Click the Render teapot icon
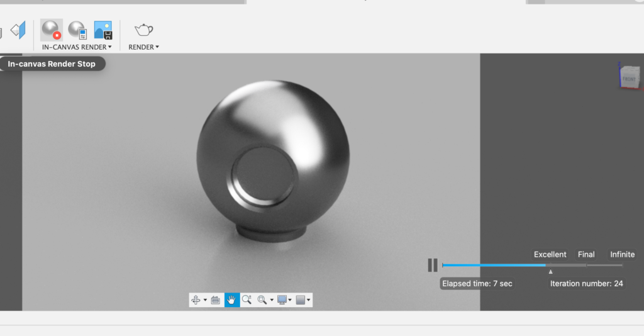 (x=143, y=30)
